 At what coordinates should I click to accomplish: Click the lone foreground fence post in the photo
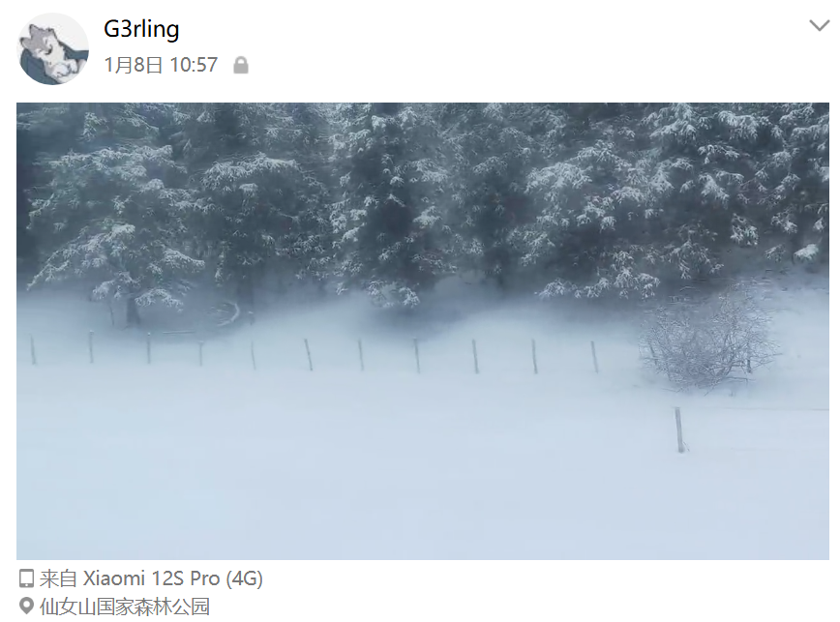[679, 429]
